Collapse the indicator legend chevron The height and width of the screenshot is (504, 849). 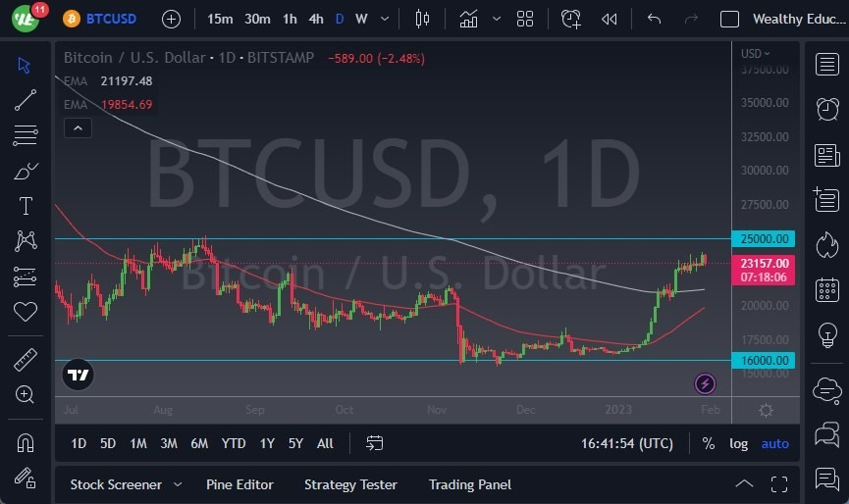(78, 128)
